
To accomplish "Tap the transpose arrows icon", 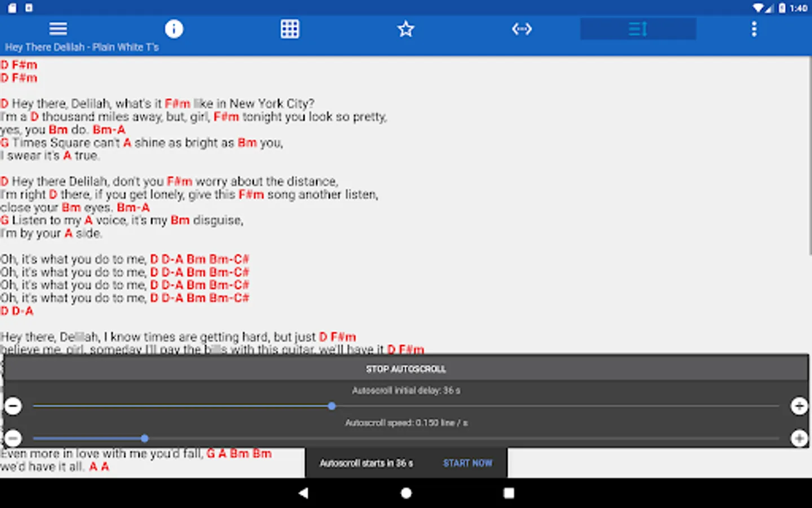I will (x=522, y=29).
